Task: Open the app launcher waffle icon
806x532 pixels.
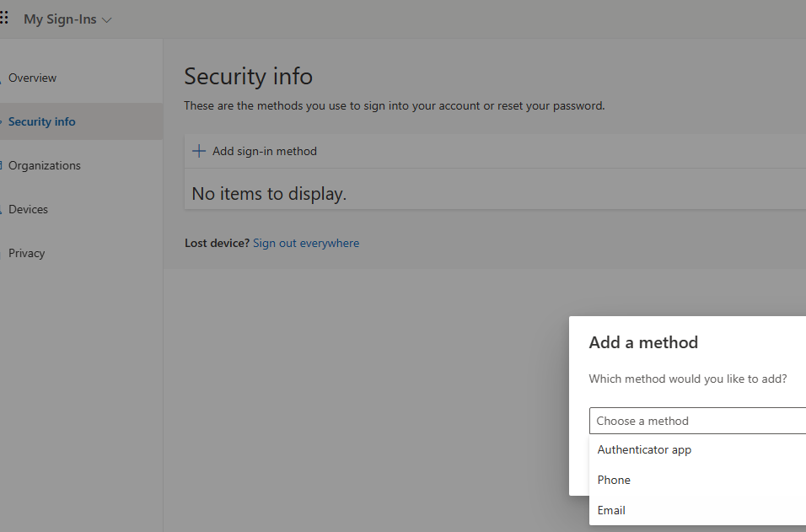Action: tap(4, 19)
